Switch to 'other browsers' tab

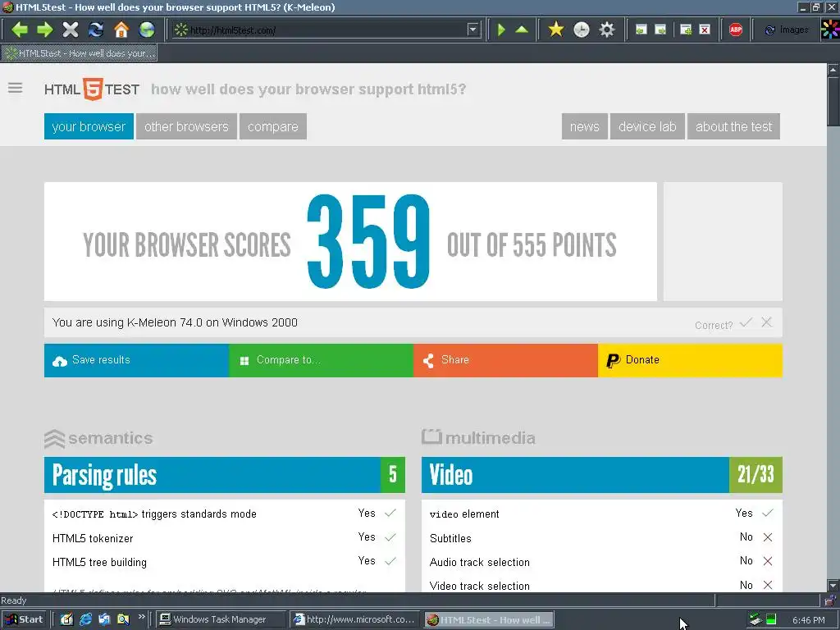pos(186,126)
